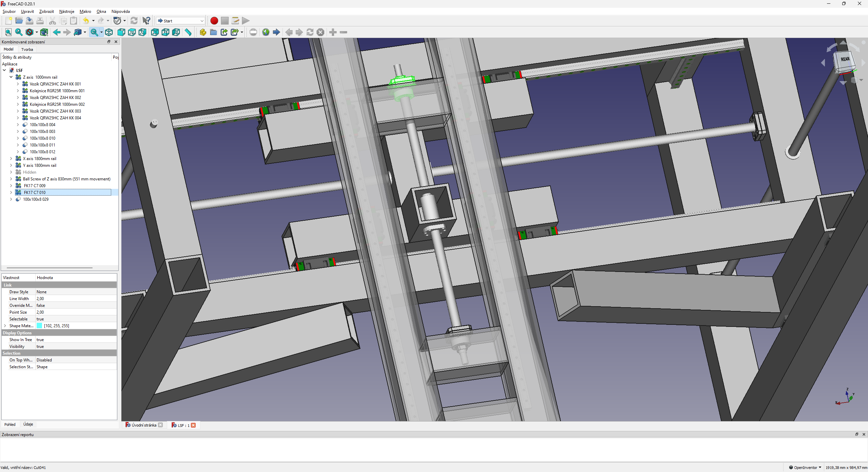Viewport: 868px width, 472px height.
Task: Switch to the Úvodní stránka tab
Action: (x=144, y=425)
